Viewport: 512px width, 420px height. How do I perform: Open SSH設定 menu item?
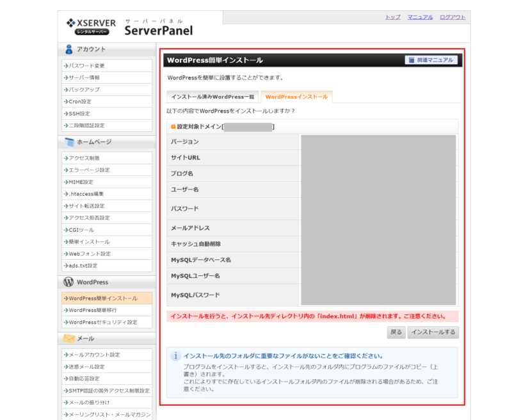[107, 114]
